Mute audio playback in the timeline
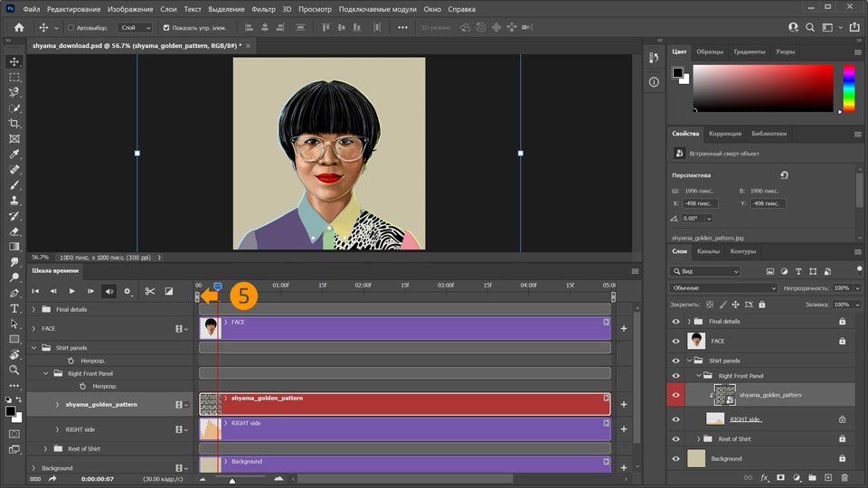Screen dimensions: 868x488 [x=108, y=291]
